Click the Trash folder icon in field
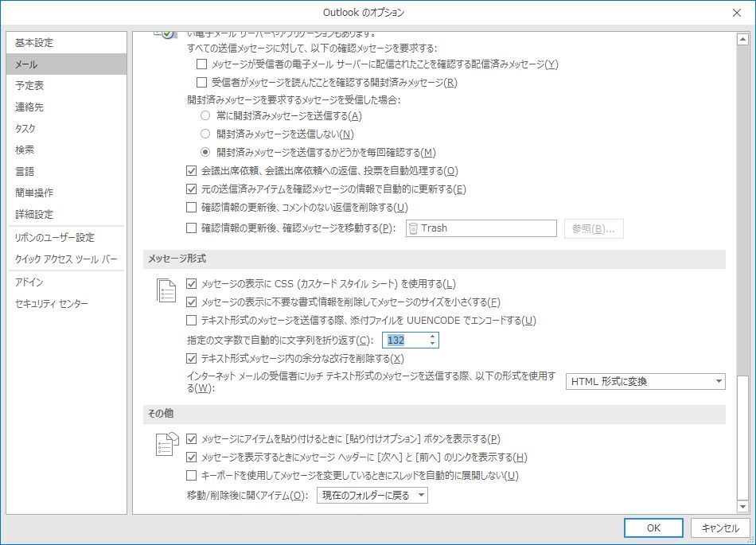The width and height of the screenshot is (756, 545). 413,228
